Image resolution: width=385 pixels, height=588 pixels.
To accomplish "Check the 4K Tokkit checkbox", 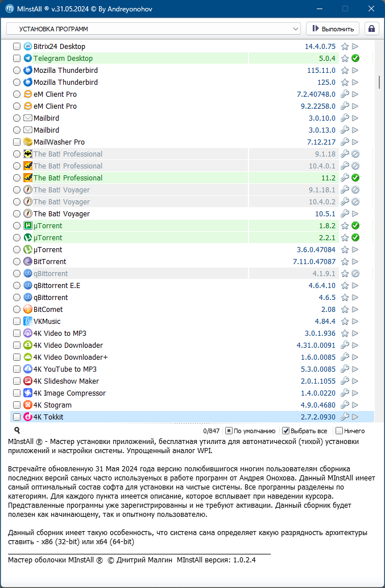I will coord(16,417).
